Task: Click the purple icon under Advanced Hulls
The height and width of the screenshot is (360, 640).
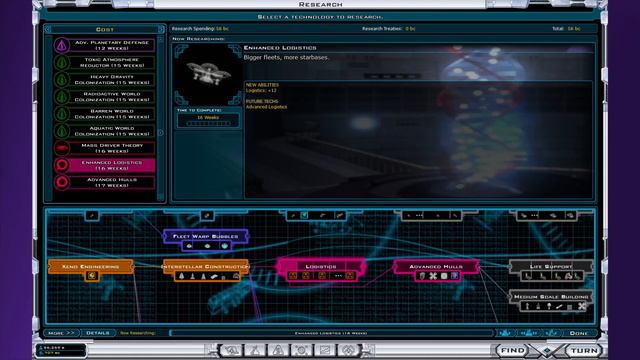Action: point(454,276)
